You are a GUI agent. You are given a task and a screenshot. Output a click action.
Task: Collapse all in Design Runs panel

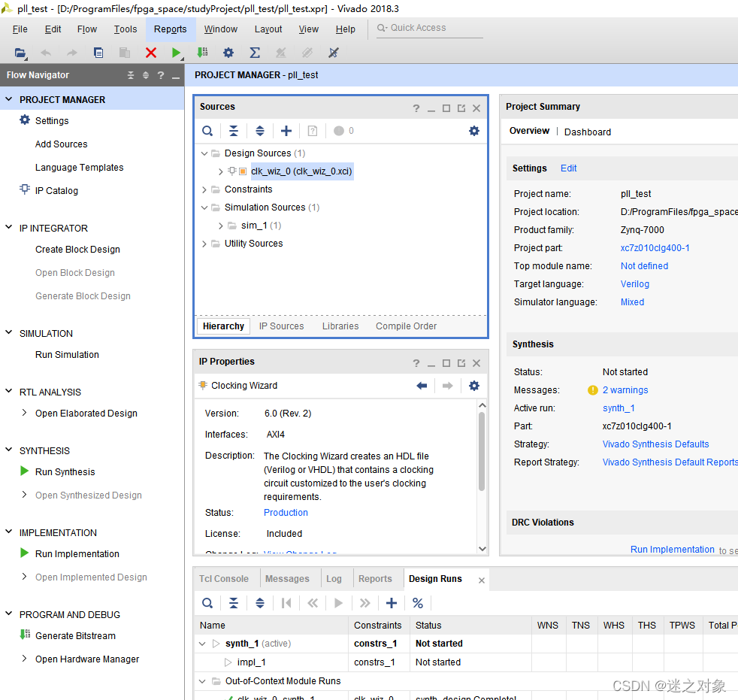(x=234, y=603)
